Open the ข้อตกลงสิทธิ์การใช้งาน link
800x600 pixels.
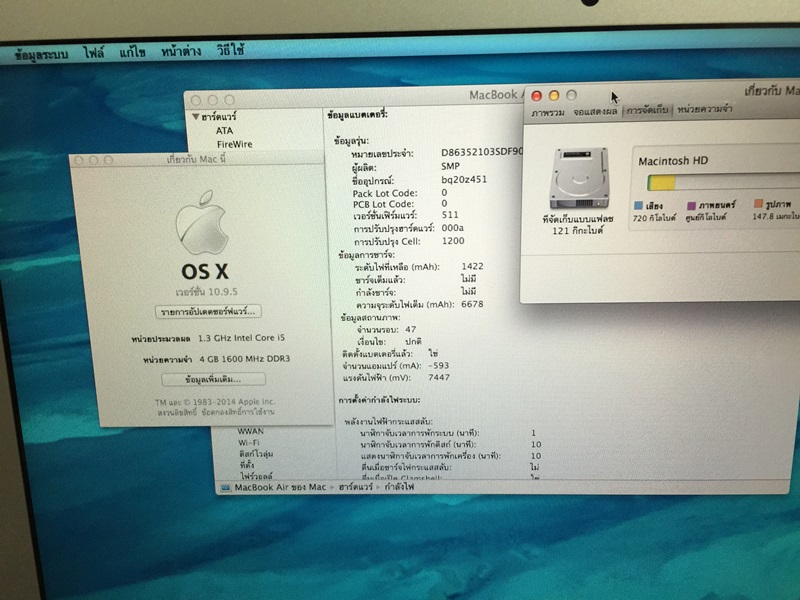[238, 412]
